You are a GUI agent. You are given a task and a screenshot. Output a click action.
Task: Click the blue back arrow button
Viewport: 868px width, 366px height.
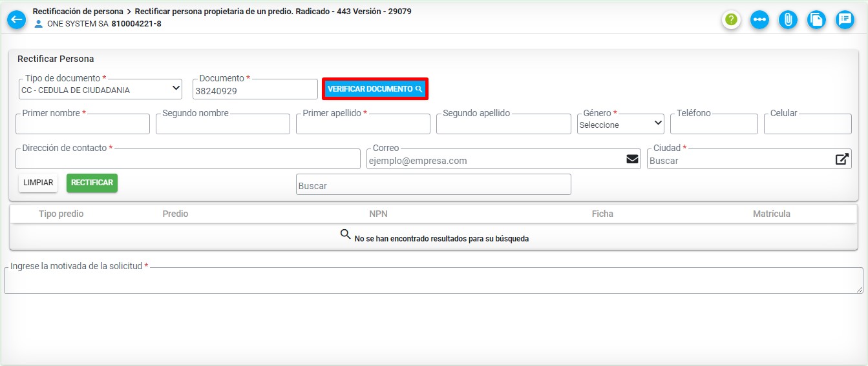coord(17,19)
